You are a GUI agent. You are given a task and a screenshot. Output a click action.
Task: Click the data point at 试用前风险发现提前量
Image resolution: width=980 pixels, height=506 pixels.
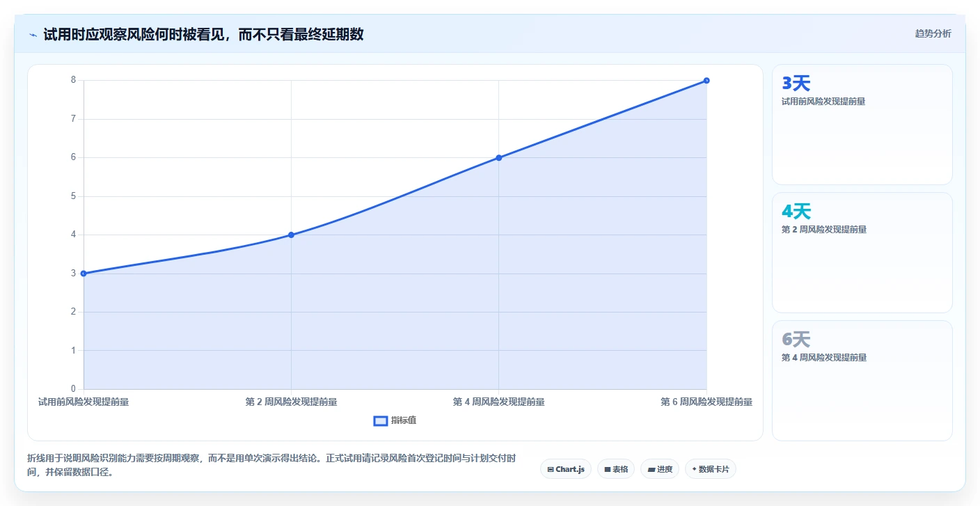(84, 274)
